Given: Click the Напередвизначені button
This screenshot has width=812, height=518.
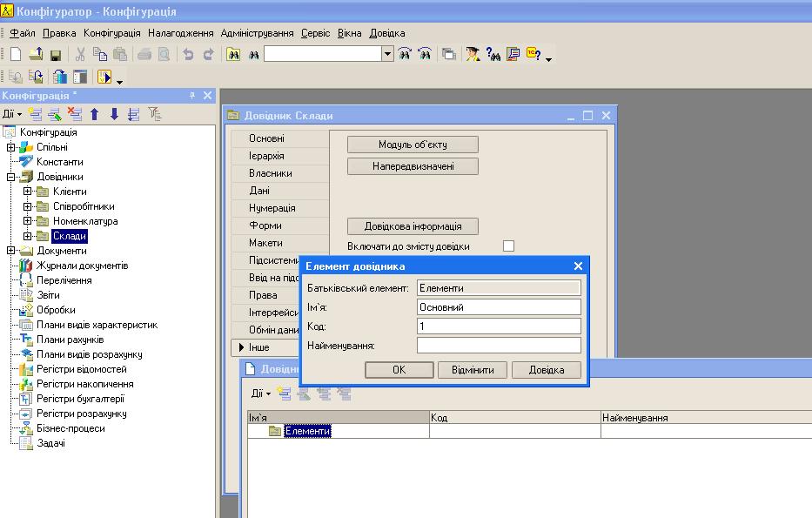Looking at the screenshot, I should [413, 166].
